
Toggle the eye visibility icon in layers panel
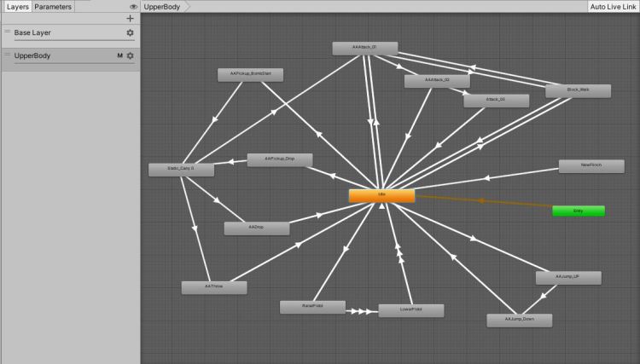(133, 6)
